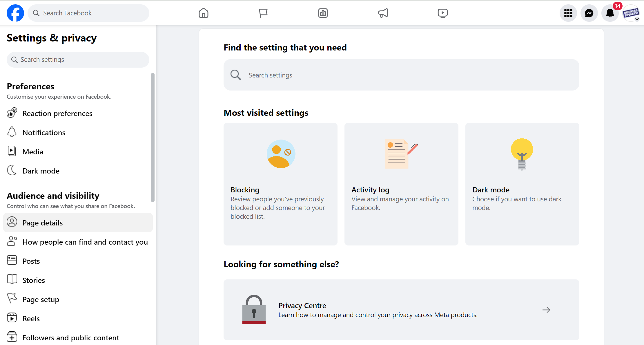
Task: Click the Reels icon in sidebar
Action: point(12,318)
